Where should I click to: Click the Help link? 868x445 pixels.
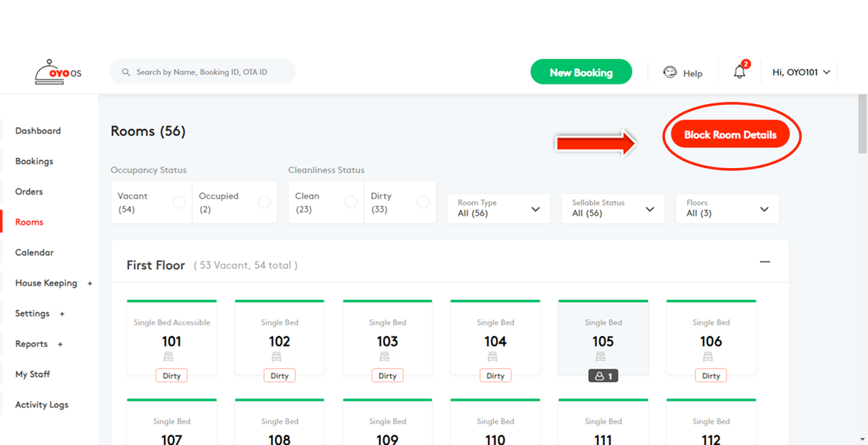coord(692,73)
